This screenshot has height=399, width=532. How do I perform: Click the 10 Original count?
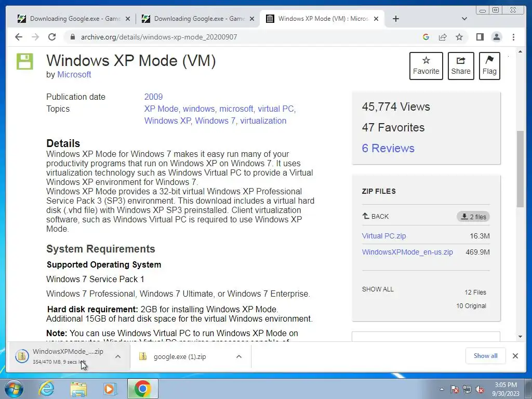pyautogui.click(x=471, y=306)
